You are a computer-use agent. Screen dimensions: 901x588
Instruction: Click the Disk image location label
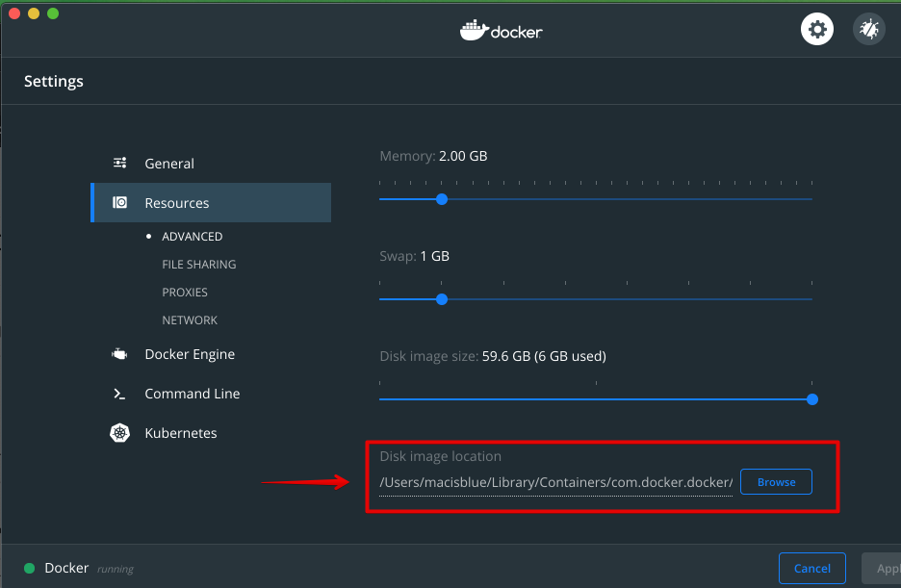tap(440, 456)
